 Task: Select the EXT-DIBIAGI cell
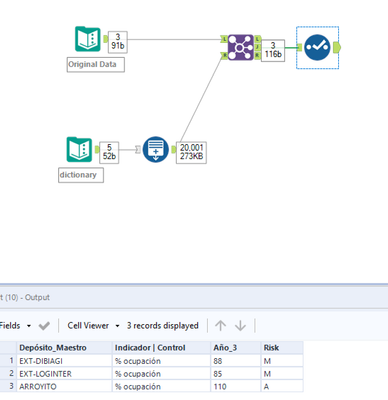pyautogui.click(x=64, y=361)
